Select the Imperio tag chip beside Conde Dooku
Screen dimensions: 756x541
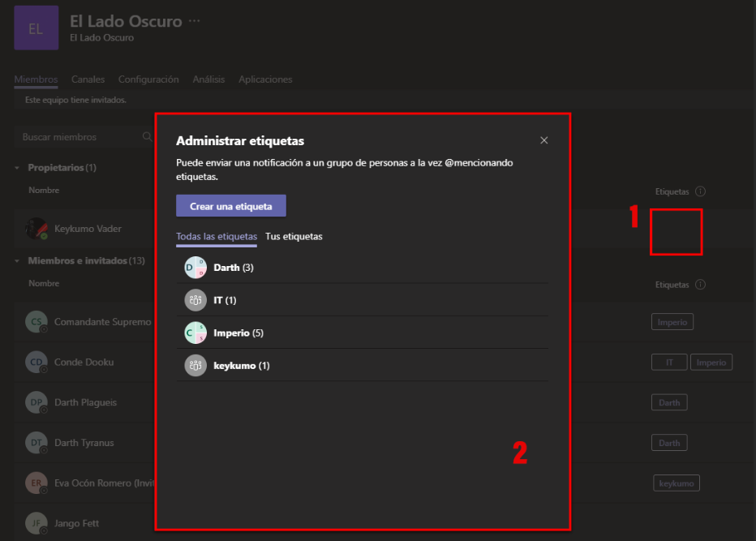coord(711,362)
